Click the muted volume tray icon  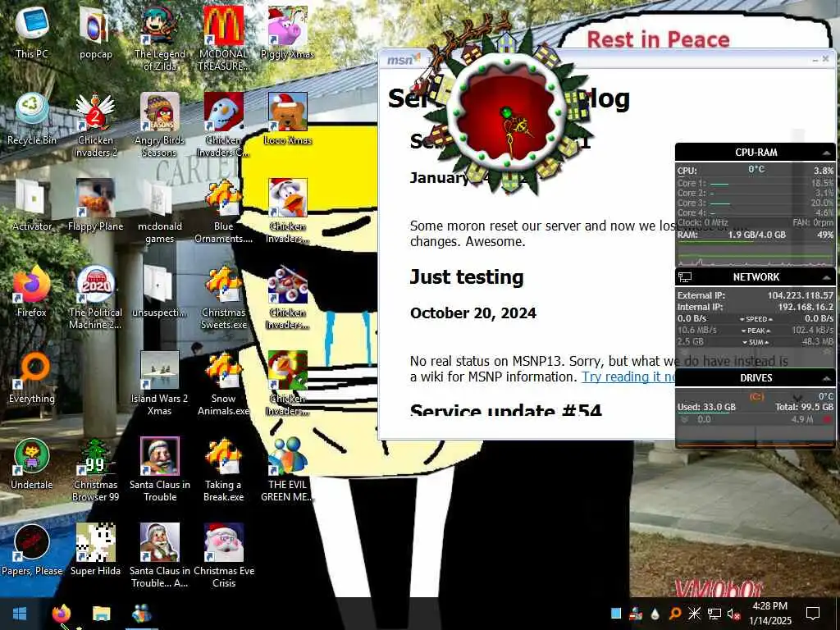[x=734, y=614]
